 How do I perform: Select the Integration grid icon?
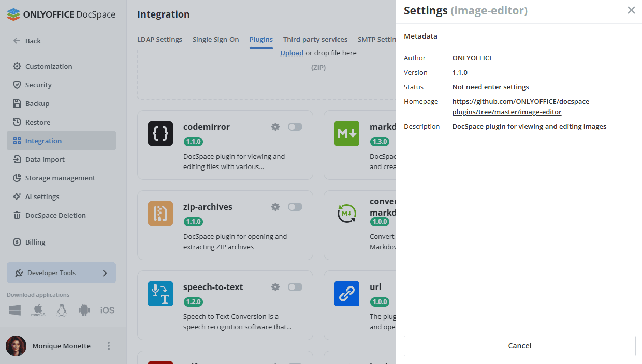(x=17, y=141)
